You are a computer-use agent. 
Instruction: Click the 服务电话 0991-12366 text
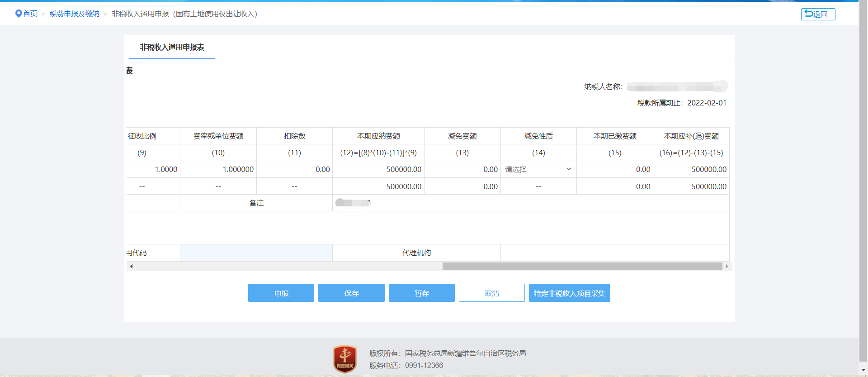coord(406,365)
